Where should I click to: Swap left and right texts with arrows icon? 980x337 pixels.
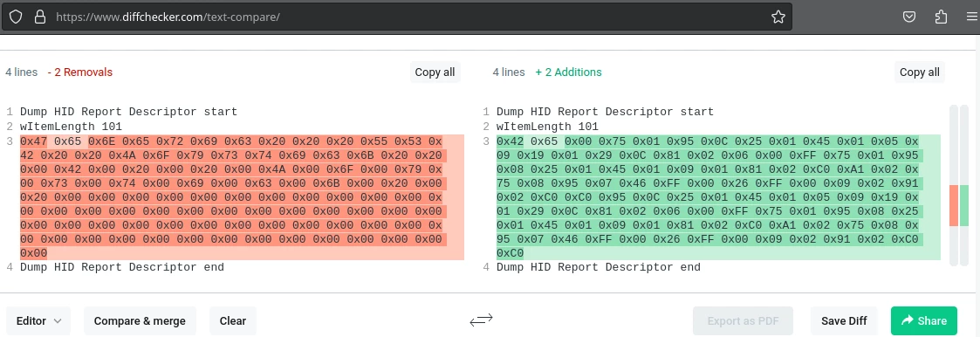coord(481,320)
